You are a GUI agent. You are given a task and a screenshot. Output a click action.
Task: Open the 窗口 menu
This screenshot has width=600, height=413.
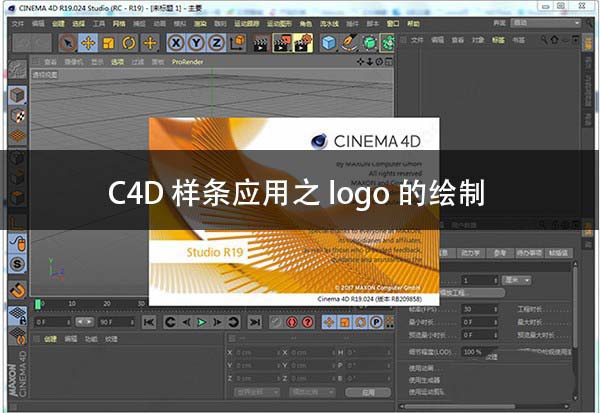click(393, 24)
